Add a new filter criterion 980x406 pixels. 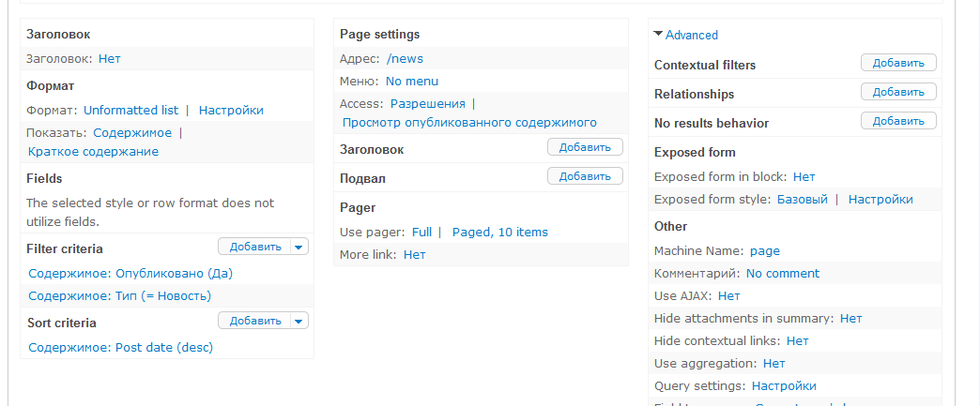(x=254, y=247)
